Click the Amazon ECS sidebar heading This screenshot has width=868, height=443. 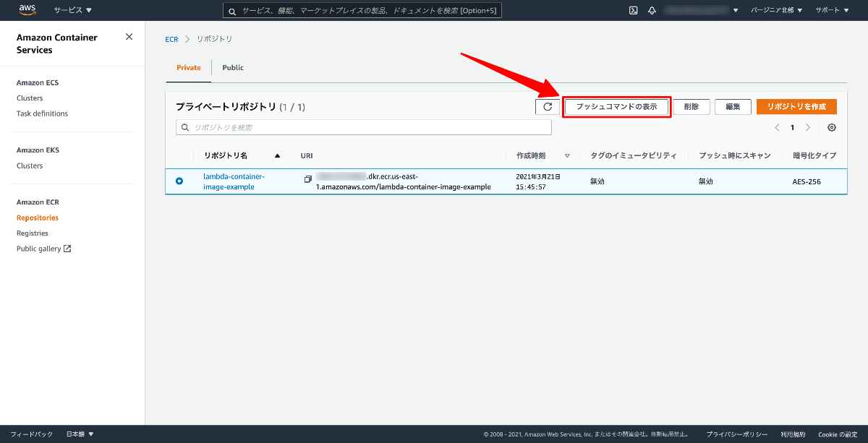click(38, 82)
